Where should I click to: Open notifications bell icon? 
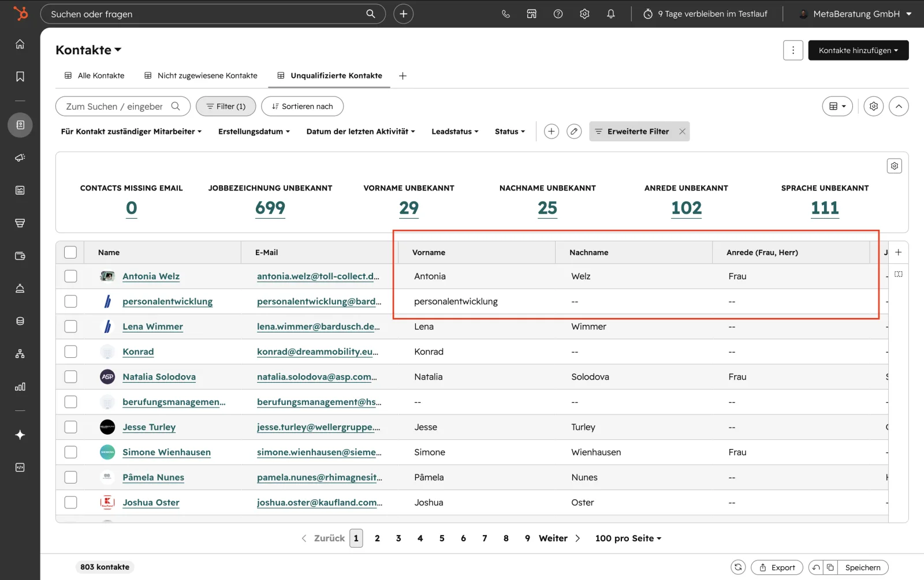click(x=611, y=14)
